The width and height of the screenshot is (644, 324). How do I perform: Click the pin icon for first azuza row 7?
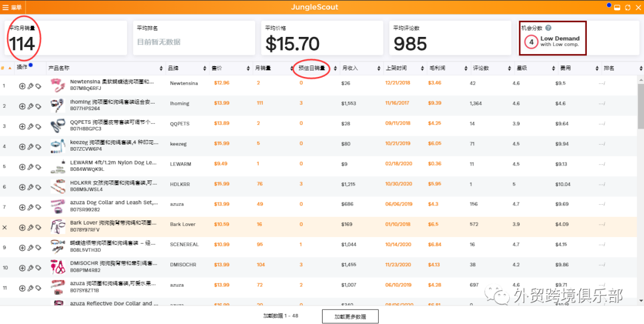pyautogui.click(x=30, y=207)
